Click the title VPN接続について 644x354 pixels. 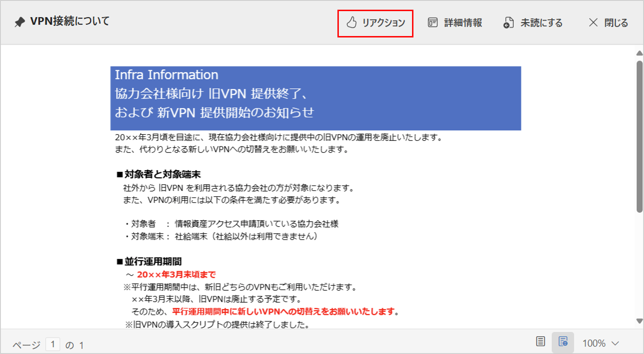[x=70, y=21]
